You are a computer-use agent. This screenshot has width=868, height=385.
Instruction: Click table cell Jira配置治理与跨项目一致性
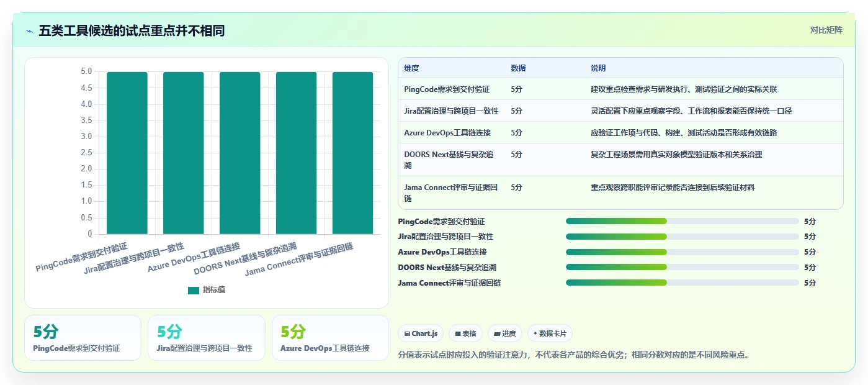(451, 111)
